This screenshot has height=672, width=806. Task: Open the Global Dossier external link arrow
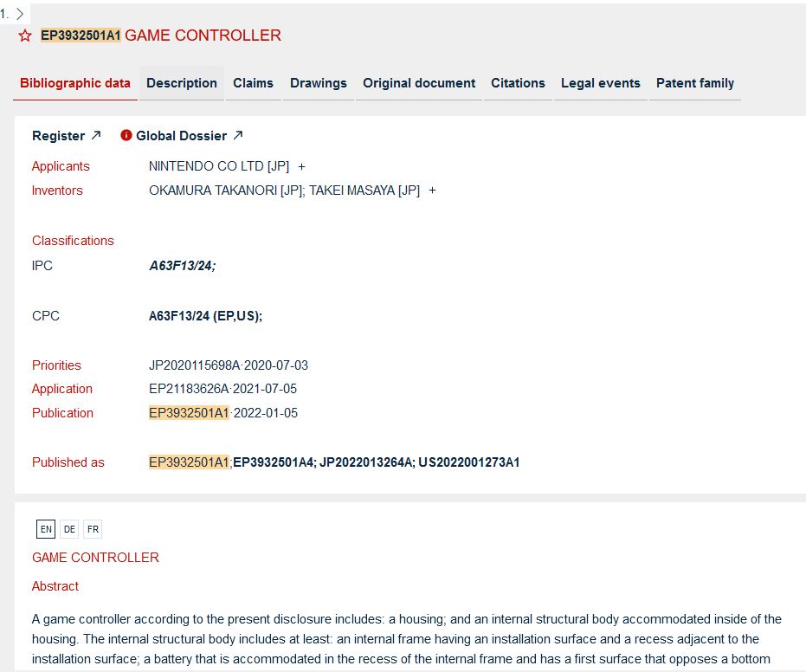(x=238, y=135)
